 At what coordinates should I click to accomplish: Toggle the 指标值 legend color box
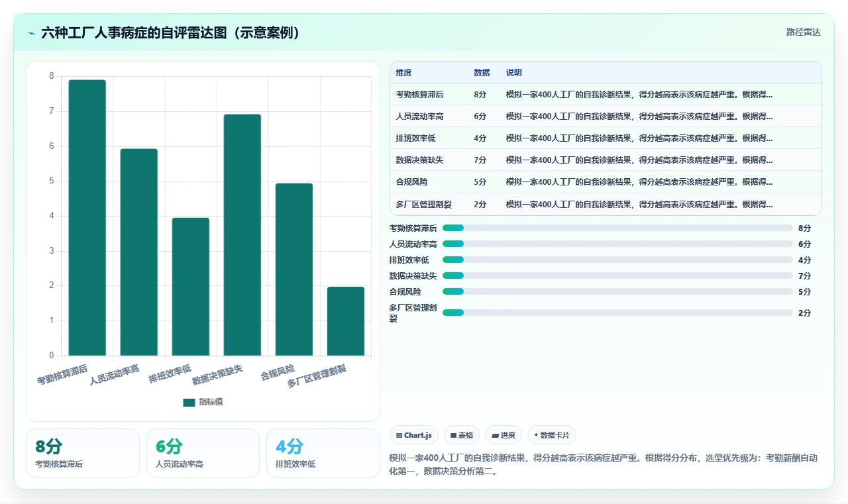(189, 402)
